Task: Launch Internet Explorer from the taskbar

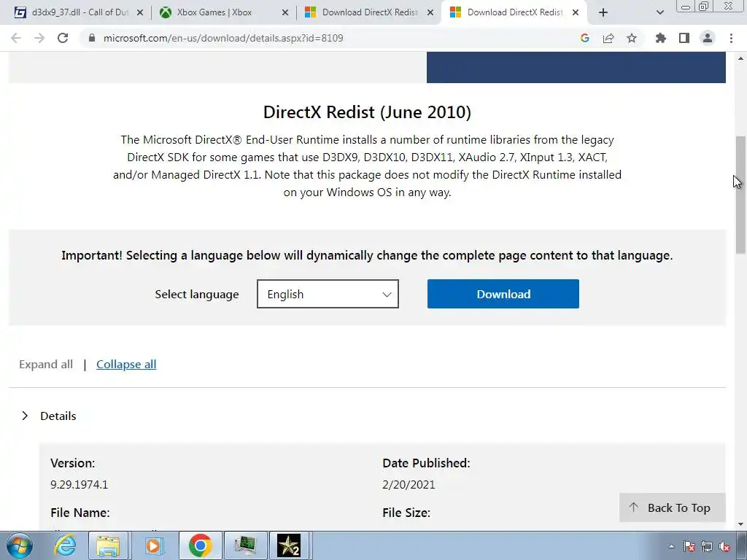Action: coord(65,545)
